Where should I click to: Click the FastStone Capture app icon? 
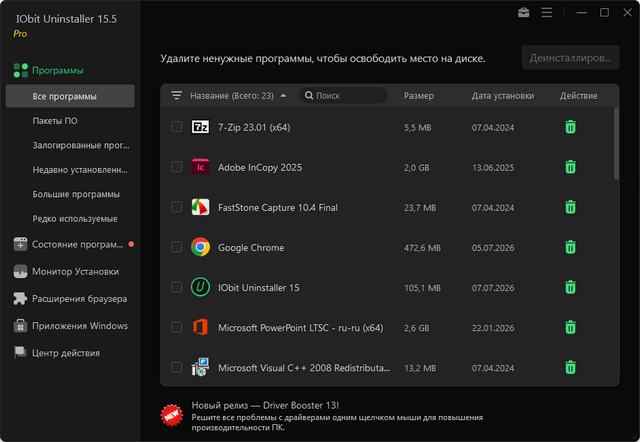coord(200,207)
